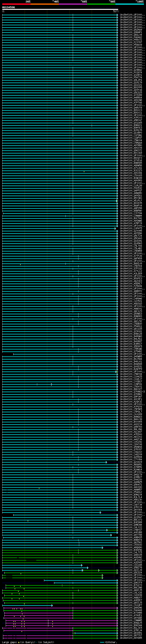Image resolution: width=146 pixels, height=644 pixels.
Task: Select the UniRef100_A4ICJ9 label
Action: (x=131, y=570)
